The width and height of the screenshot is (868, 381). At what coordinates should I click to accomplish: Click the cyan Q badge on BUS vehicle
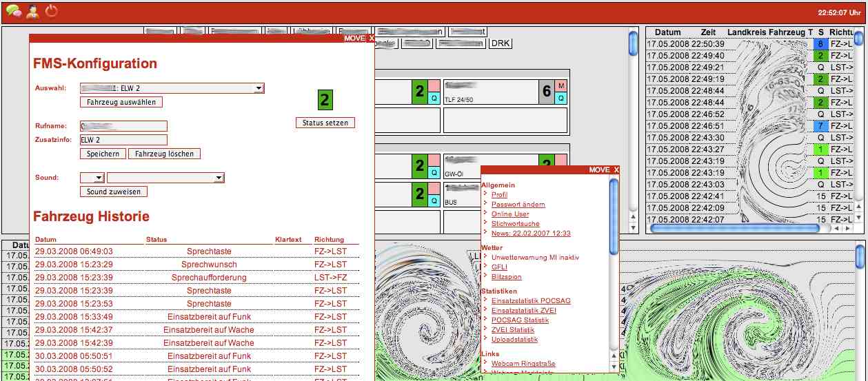[x=434, y=200]
